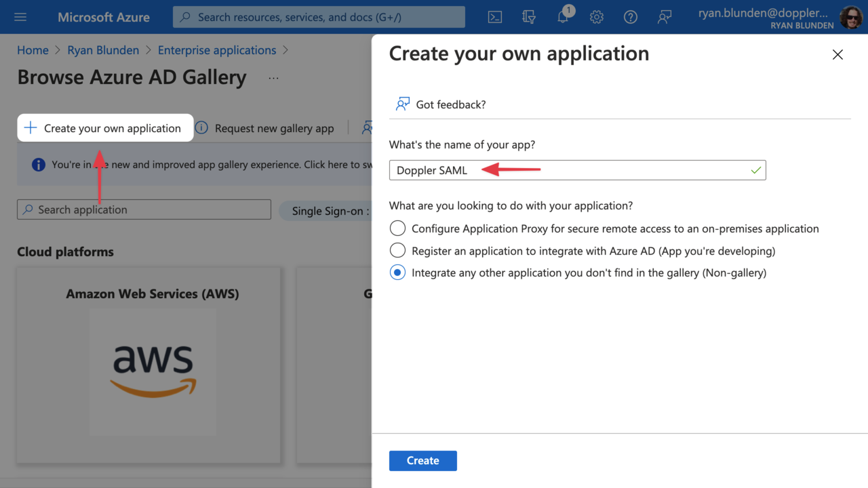Click the plus icon of Create your own application
Image resolution: width=868 pixels, height=488 pixels.
pyautogui.click(x=31, y=127)
